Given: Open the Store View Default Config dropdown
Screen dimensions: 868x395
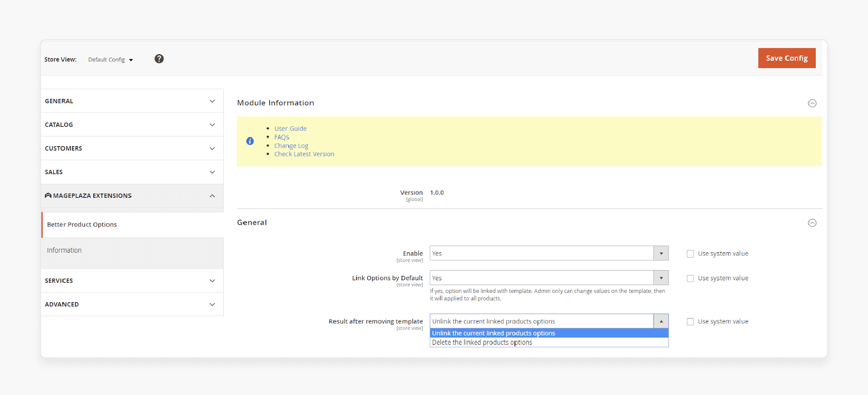Looking at the screenshot, I should coord(110,60).
